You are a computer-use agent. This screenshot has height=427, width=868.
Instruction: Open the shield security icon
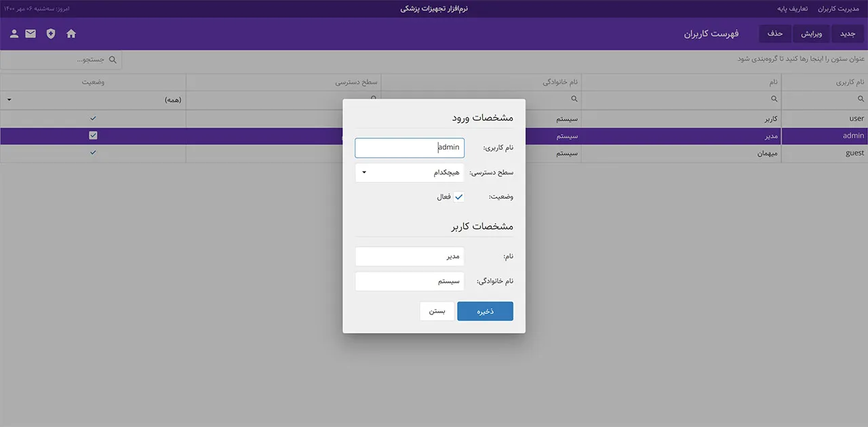tap(51, 33)
